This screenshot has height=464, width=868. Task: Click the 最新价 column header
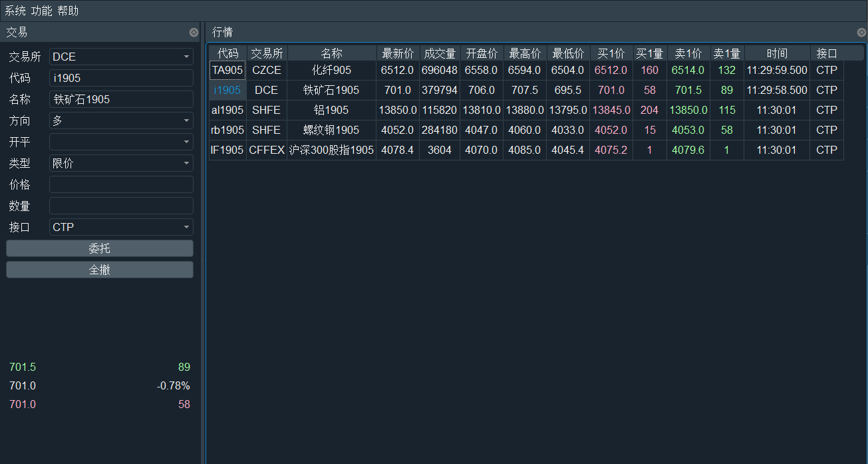pyautogui.click(x=397, y=53)
